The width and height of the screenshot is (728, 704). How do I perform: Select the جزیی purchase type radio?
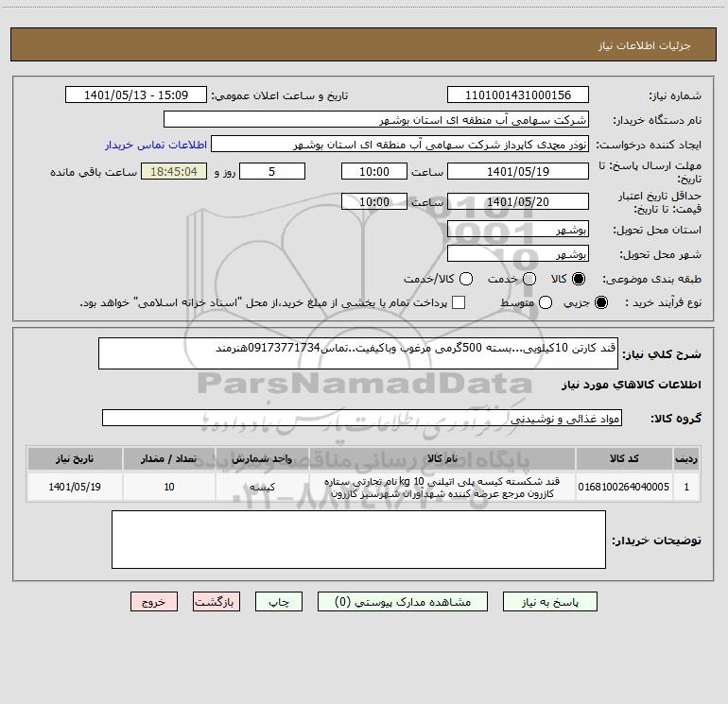(600, 302)
